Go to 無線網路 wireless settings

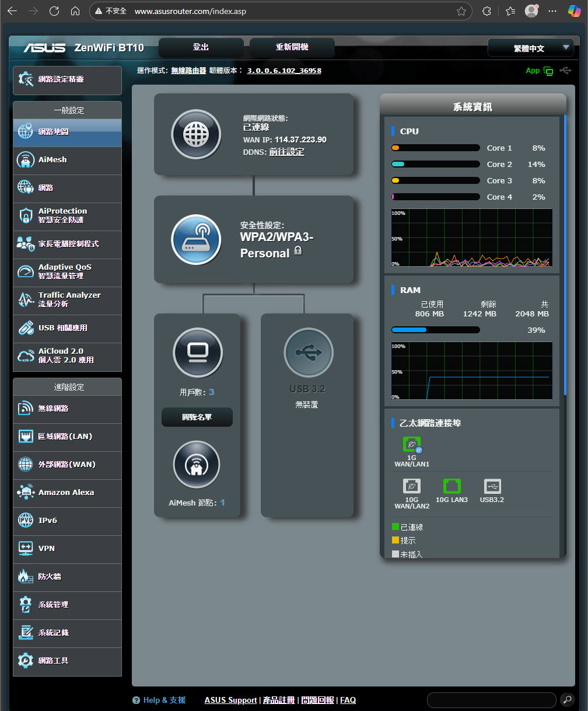[67, 409]
